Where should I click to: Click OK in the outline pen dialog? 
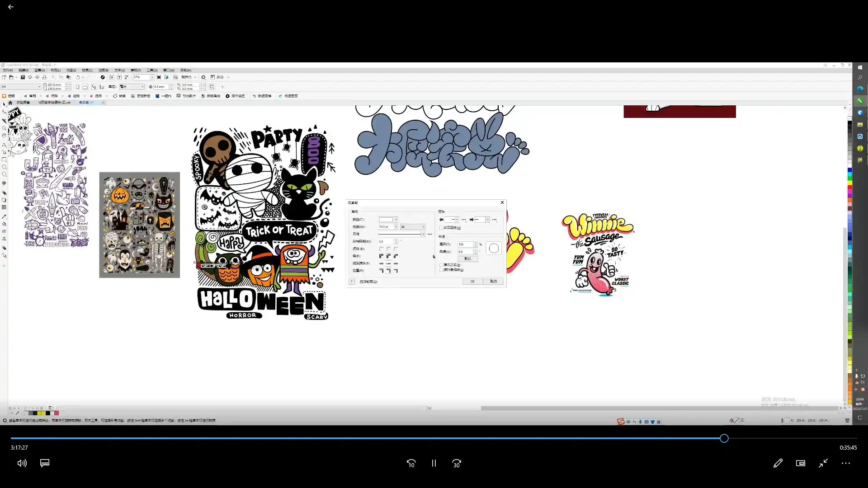tap(472, 282)
